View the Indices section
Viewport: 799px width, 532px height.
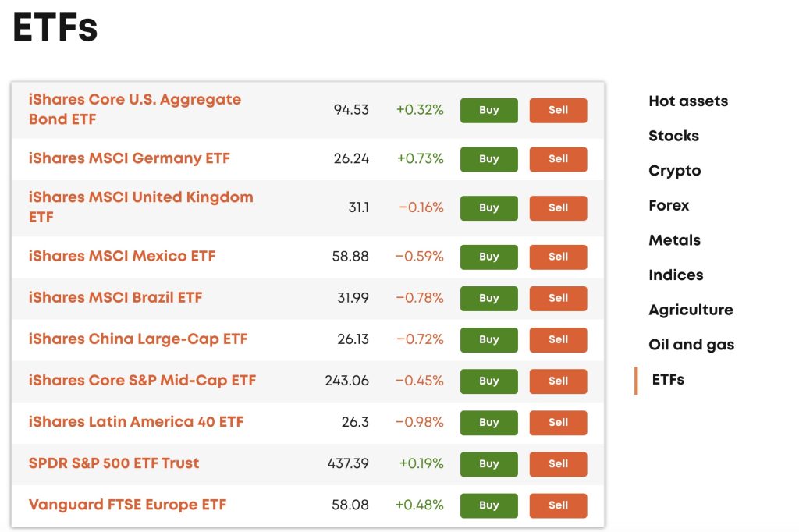(676, 275)
